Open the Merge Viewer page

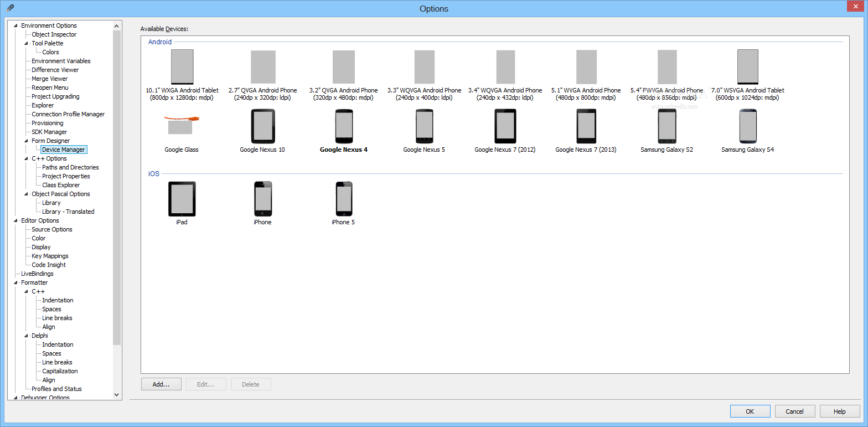(49, 79)
